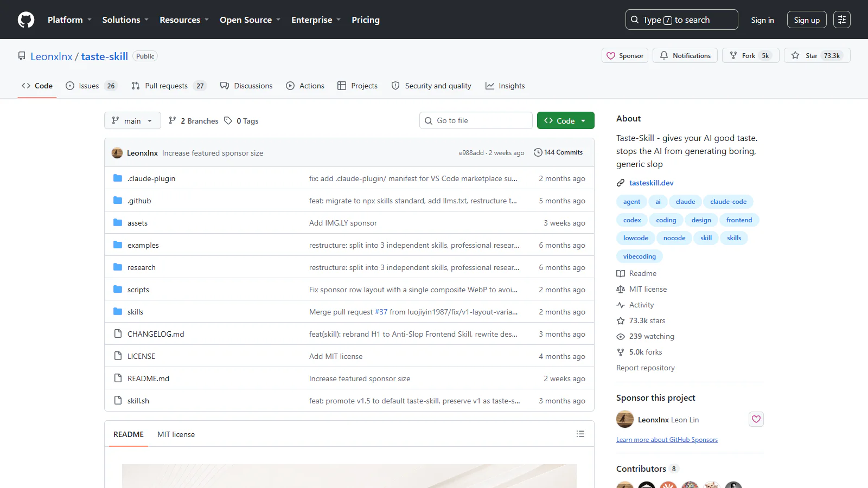Switch to MIT license tab in README panel
This screenshot has width=868, height=488.
(x=176, y=434)
